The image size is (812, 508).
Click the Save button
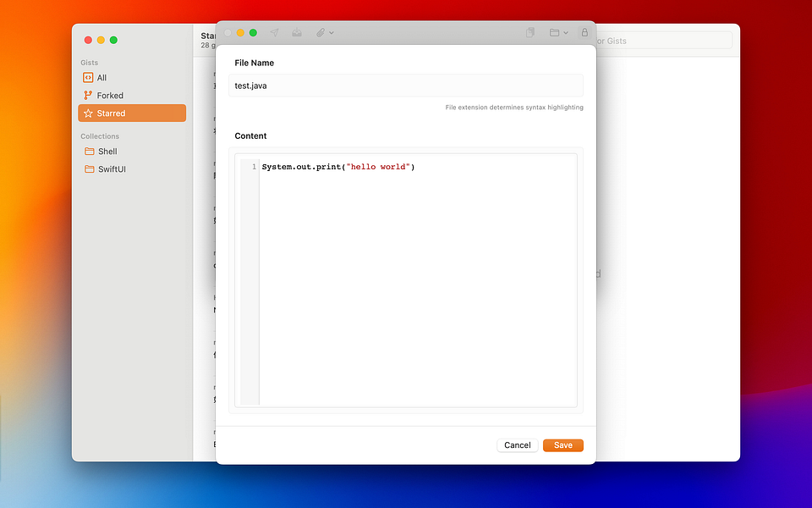click(562, 444)
